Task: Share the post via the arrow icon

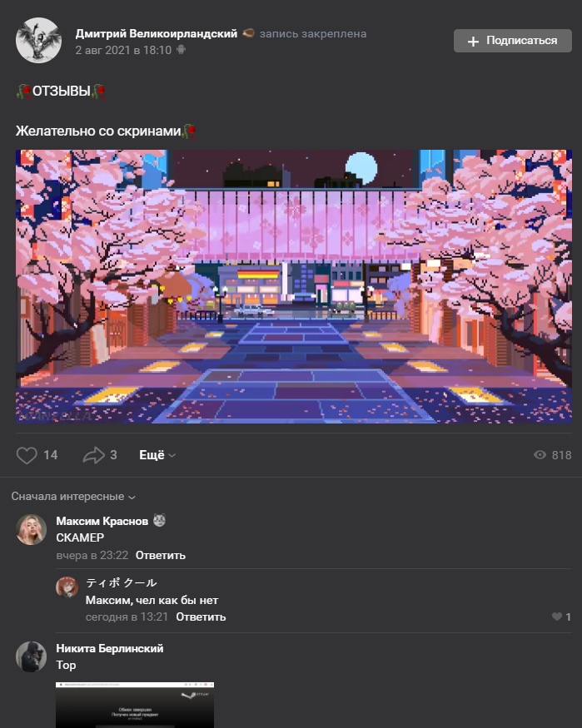Action: [94, 455]
